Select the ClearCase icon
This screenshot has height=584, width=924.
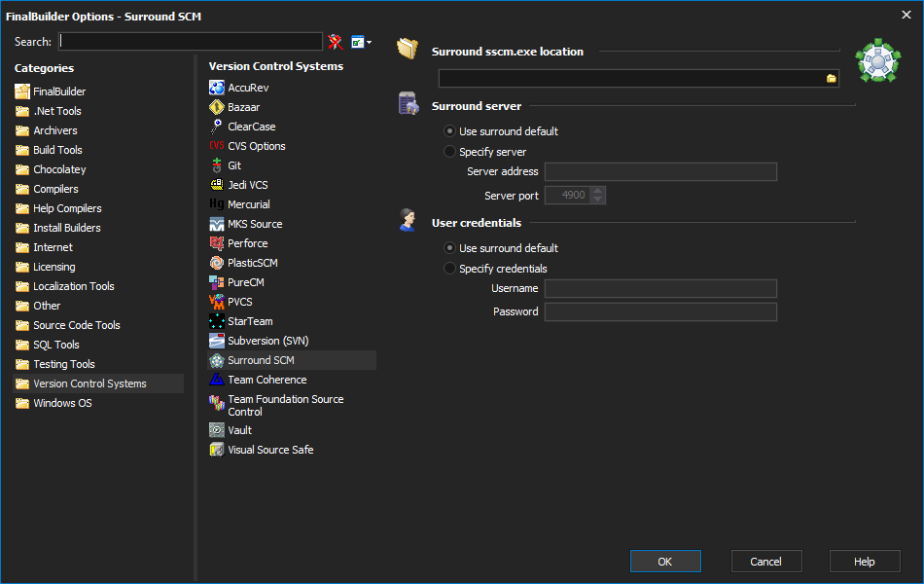[217, 127]
